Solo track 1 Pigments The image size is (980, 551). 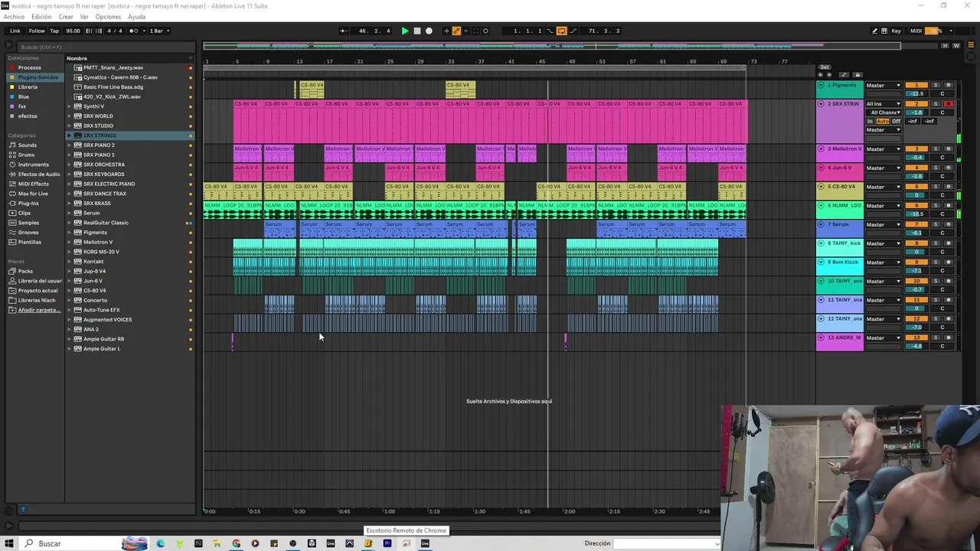[935, 85]
